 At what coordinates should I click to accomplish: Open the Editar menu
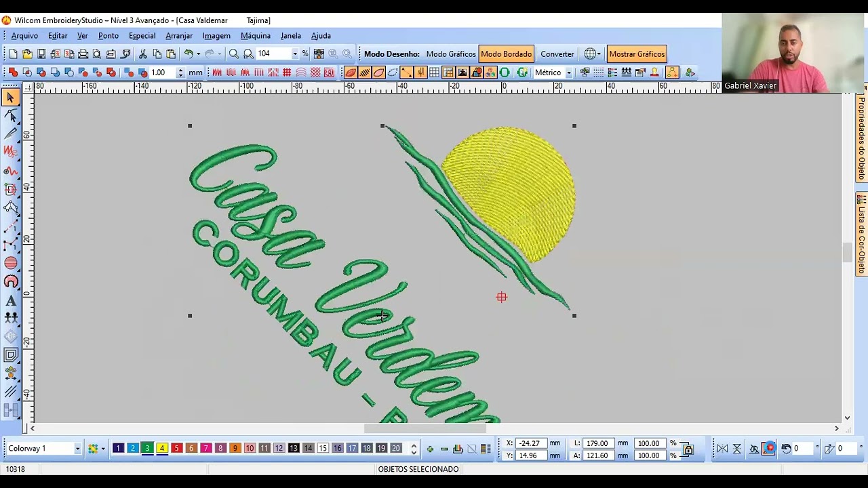(x=58, y=36)
